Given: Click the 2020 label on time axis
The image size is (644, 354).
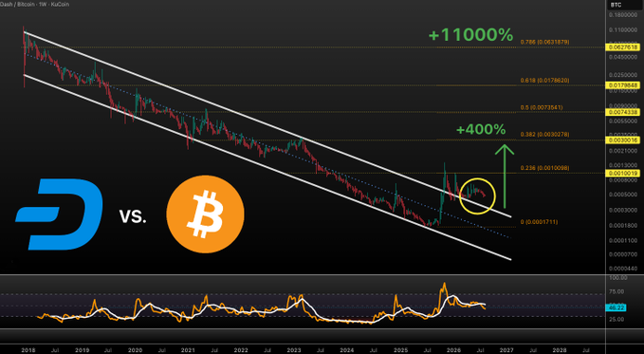Looking at the screenshot, I should click(x=135, y=350).
